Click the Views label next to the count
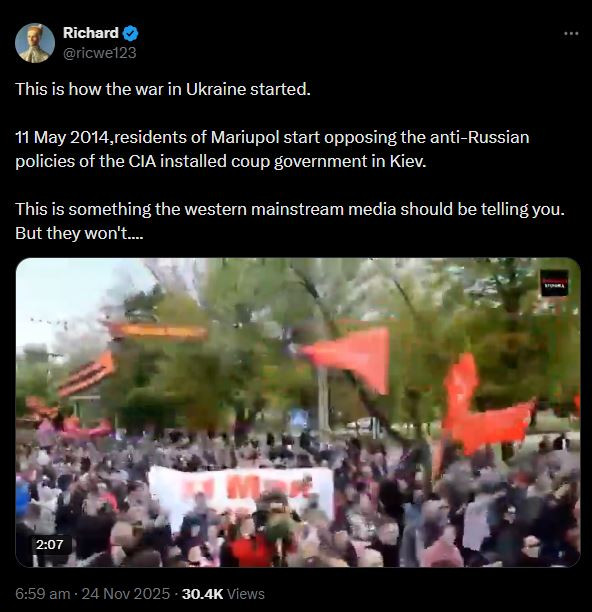592x612 pixels. pos(246,594)
